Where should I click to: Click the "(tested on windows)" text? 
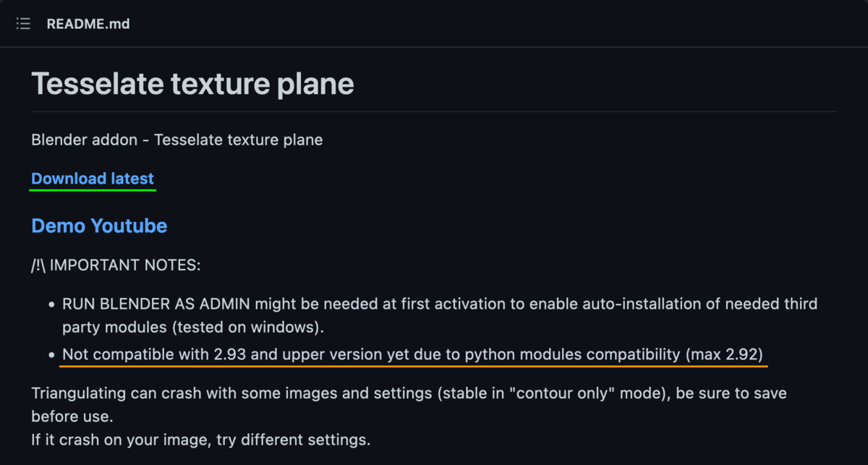[x=247, y=327]
